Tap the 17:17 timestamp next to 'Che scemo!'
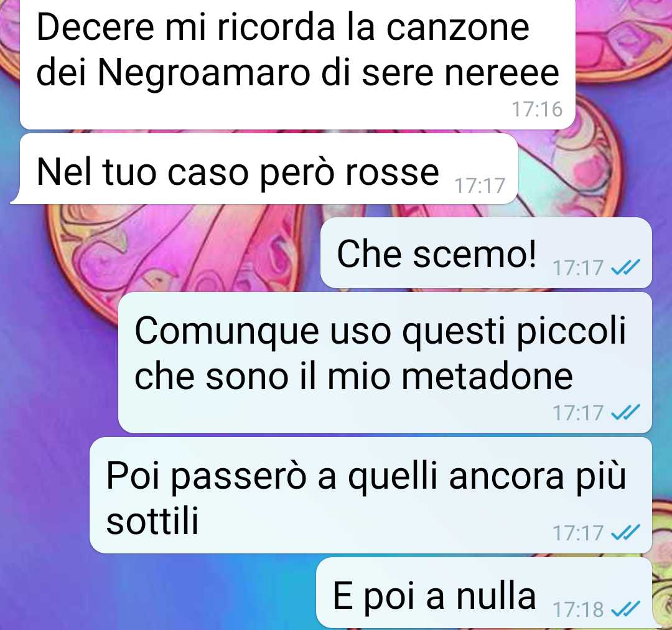Screen dimensions: 672x630 pyautogui.click(x=578, y=268)
